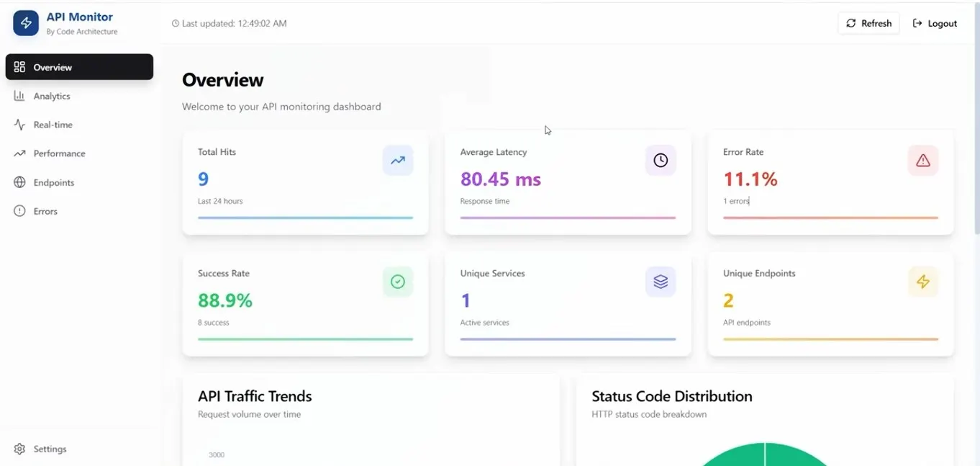The image size is (980, 466).
Task: Click the Unique Services layers icon
Action: pos(661,282)
